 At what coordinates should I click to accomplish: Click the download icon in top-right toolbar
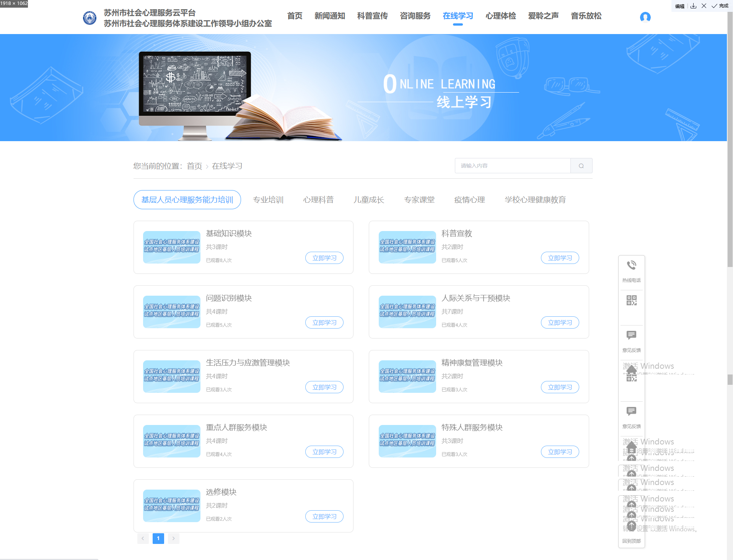tap(693, 6)
